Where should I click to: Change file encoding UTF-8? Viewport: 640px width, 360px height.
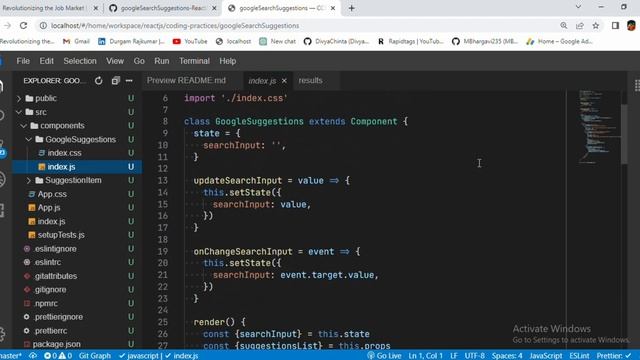click(474, 356)
